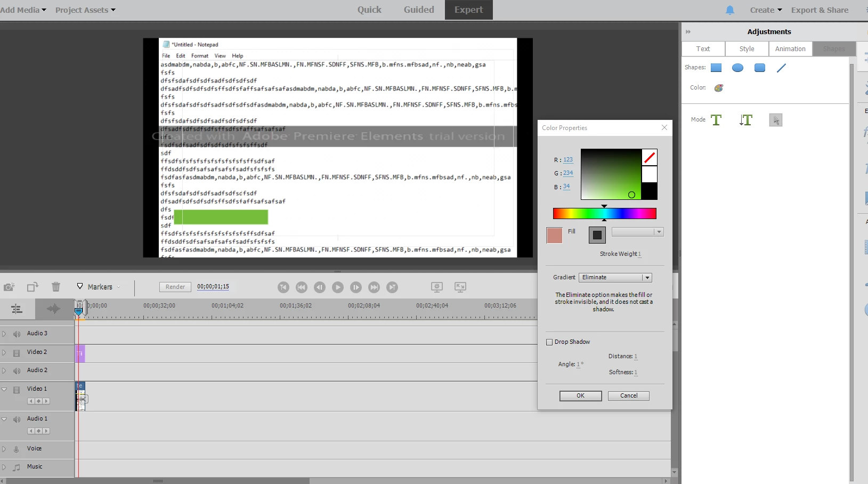
Task: Go to next edit point
Action: pos(392,287)
